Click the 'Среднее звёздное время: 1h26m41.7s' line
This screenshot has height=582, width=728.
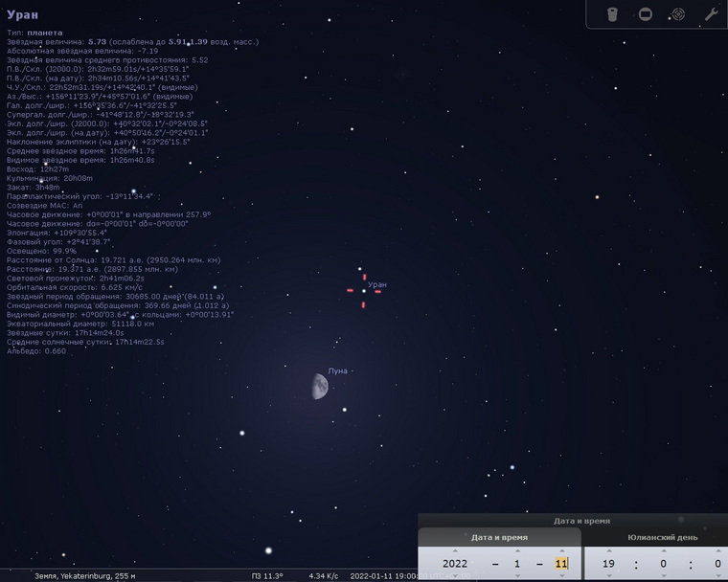[80, 151]
